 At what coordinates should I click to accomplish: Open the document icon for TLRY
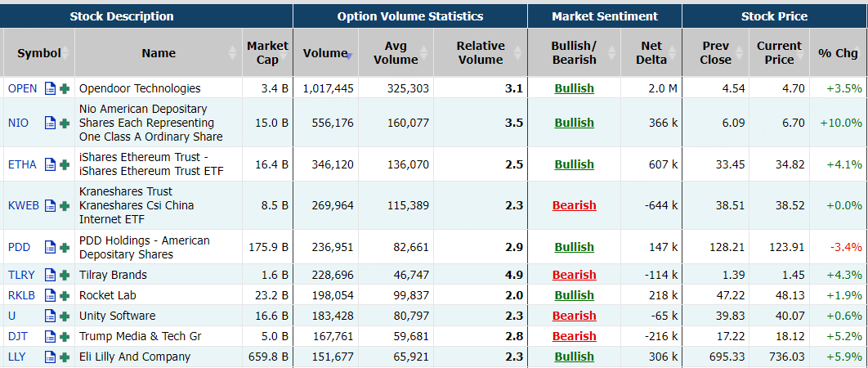click(51, 275)
